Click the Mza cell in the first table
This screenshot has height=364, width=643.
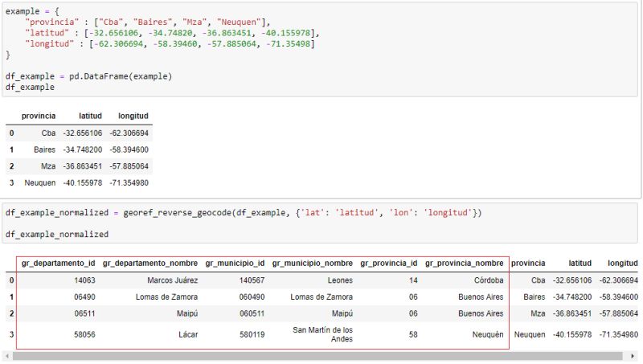[48, 166]
